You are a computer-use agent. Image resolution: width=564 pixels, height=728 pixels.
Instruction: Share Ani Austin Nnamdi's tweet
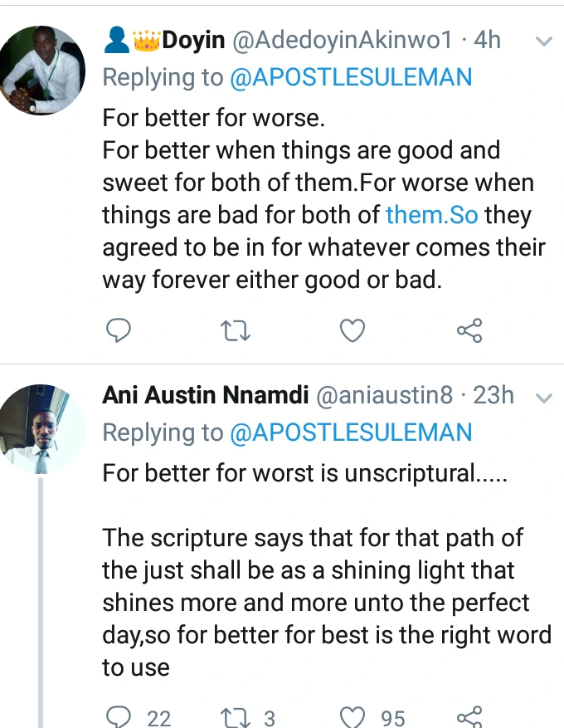[x=469, y=716]
